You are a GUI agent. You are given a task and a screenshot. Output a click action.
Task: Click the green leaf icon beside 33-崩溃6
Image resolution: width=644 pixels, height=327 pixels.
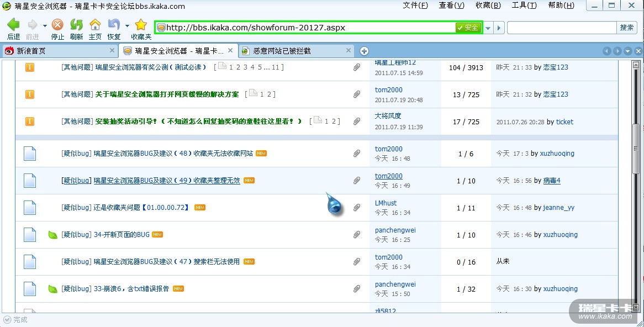point(52,289)
